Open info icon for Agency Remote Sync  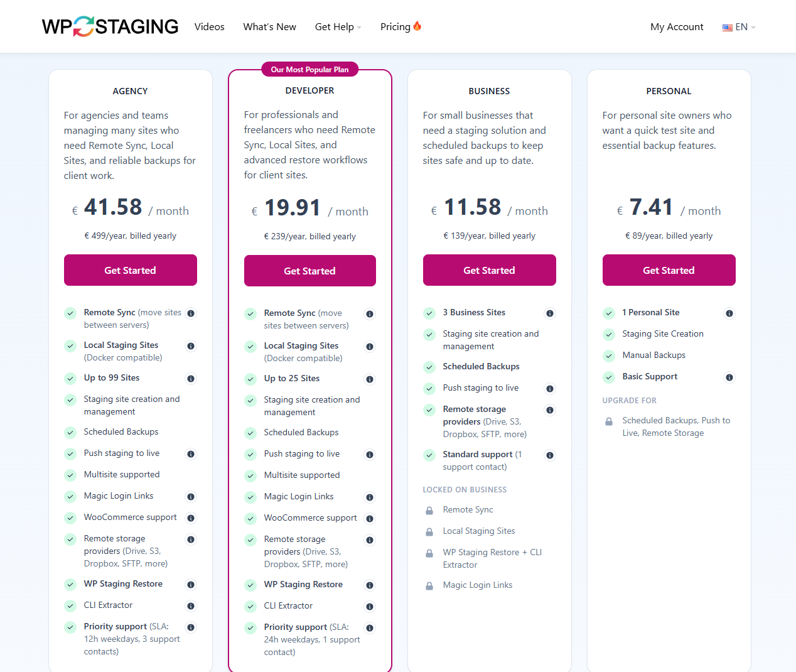(x=191, y=313)
